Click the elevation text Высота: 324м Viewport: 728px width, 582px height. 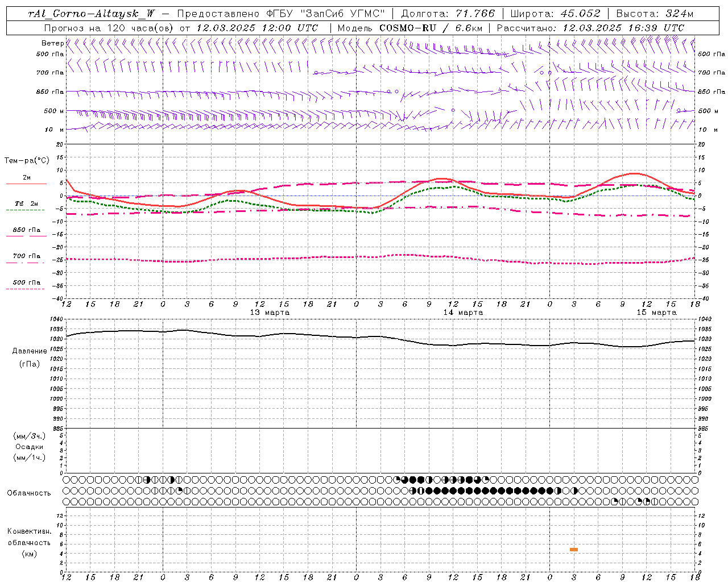point(655,14)
